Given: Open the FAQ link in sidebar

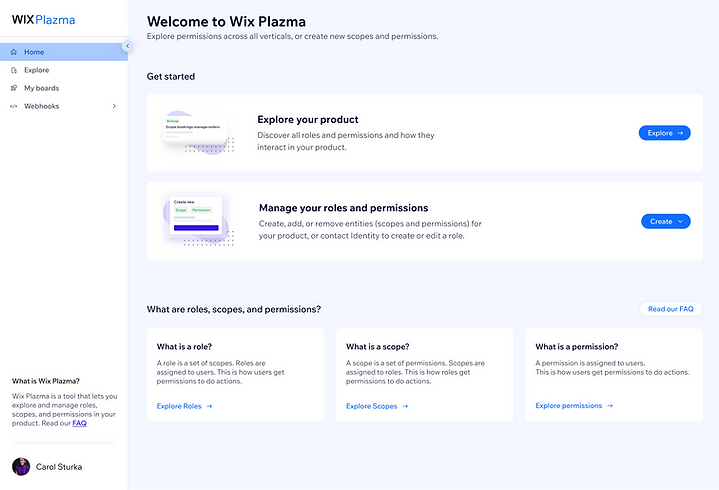Looking at the screenshot, I should coord(79,423).
